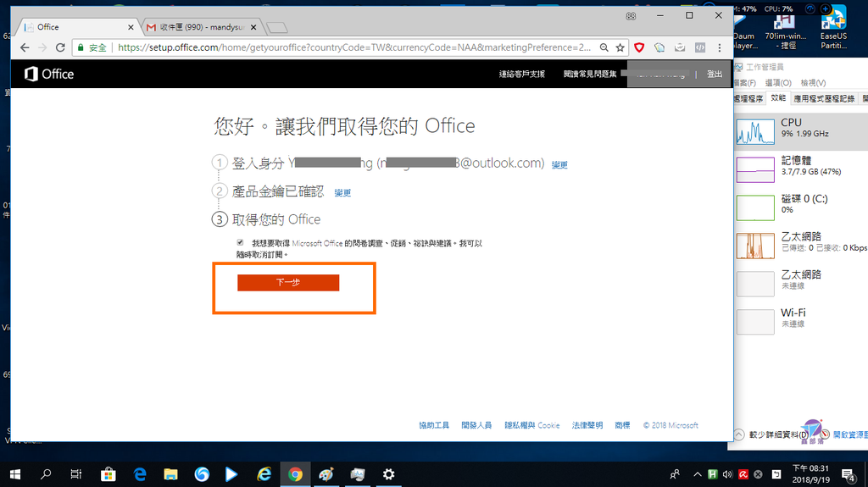Image resolution: width=868 pixels, height=487 pixels.
Task: Click Chrome forward arrow button
Action: pyautogui.click(x=42, y=47)
